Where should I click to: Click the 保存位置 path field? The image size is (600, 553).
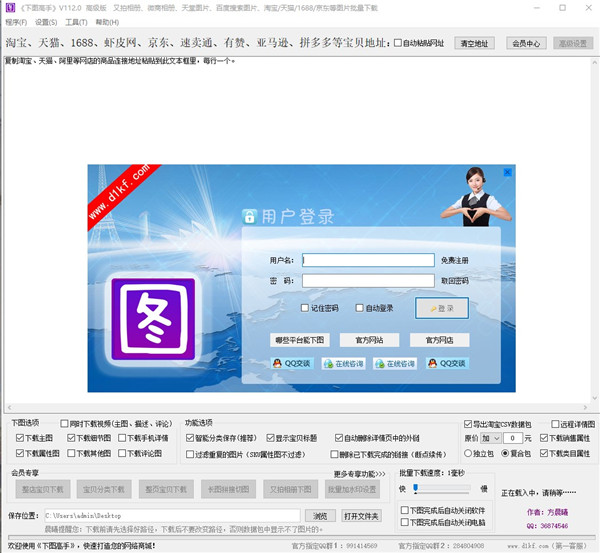(172, 515)
